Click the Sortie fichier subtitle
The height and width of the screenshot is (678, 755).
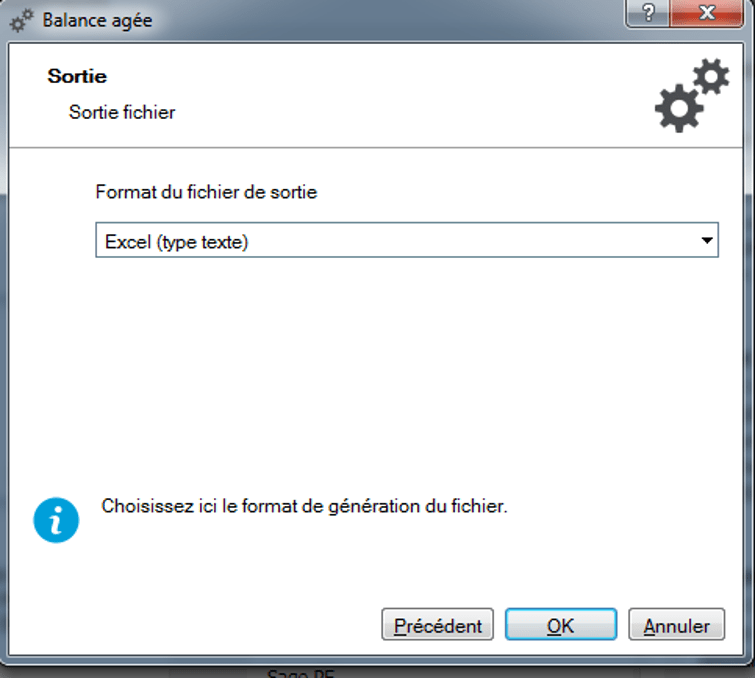coord(122,112)
